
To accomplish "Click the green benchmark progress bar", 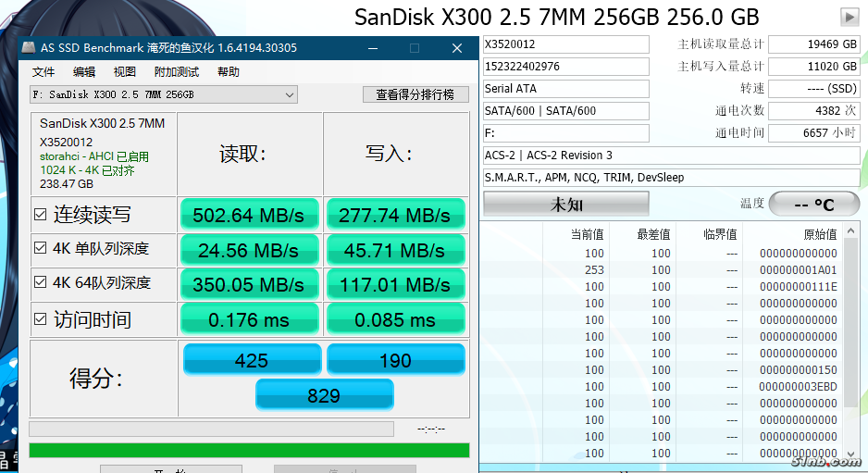I will point(249,450).
